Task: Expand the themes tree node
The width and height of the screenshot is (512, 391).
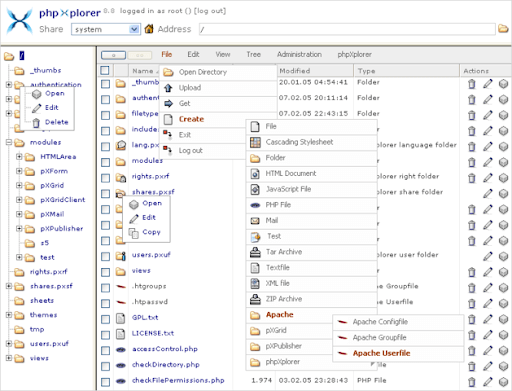Action: pyautogui.click(x=9, y=315)
